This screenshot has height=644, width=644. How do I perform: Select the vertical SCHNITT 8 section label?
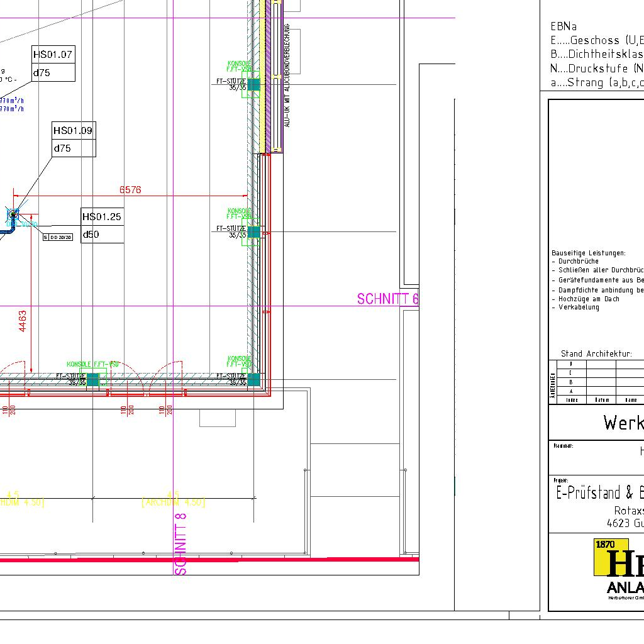point(180,544)
